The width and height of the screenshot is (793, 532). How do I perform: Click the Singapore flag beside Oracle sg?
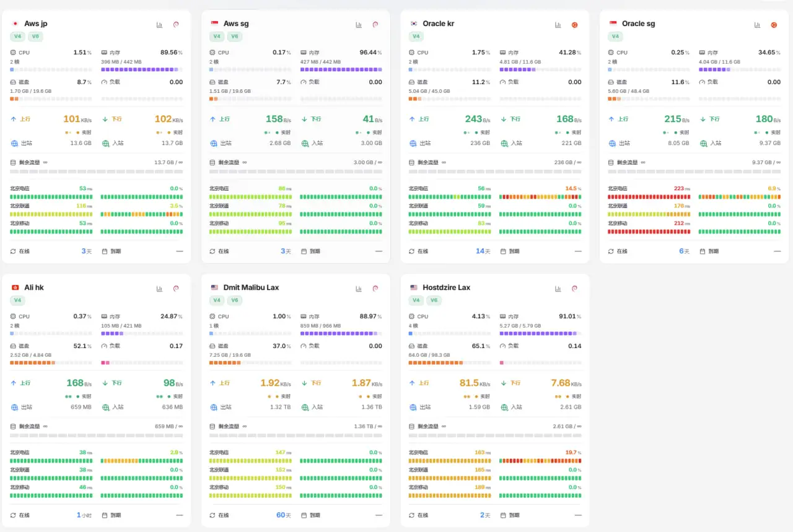click(x=613, y=24)
